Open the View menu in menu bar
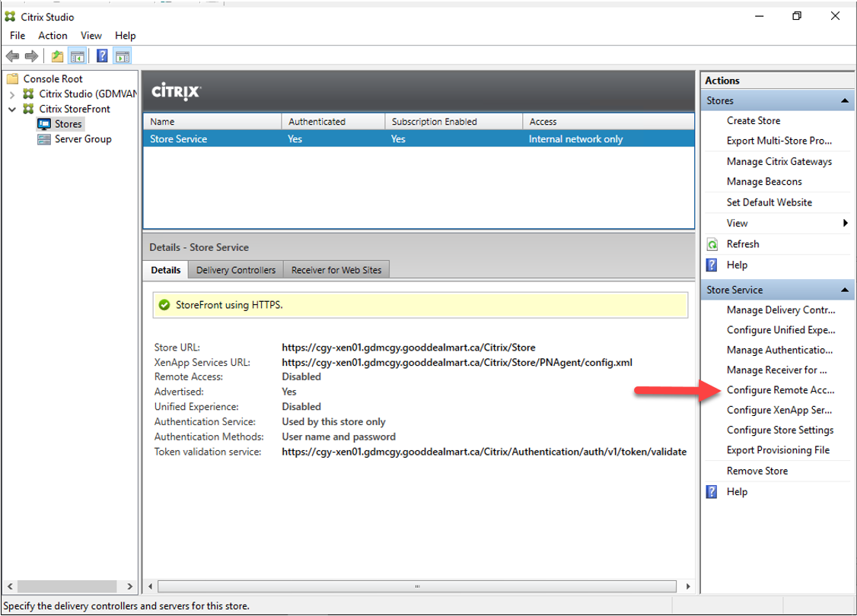The width and height of the screenshot is (857, 616). (x=91, y=36)
